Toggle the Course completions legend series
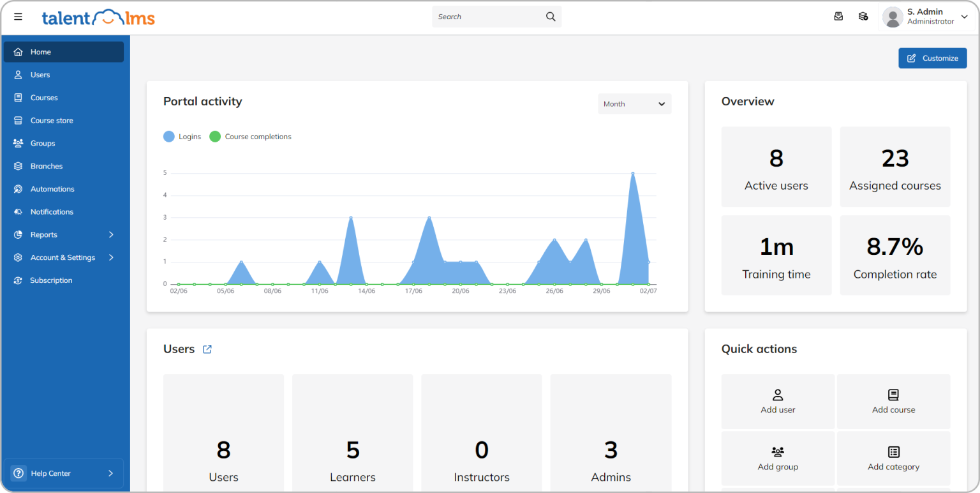Viewport: 980px width, 493px height. 251,137
